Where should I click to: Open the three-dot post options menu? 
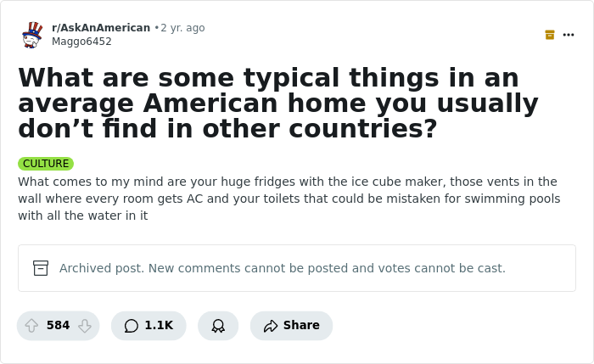pos(569,35)
